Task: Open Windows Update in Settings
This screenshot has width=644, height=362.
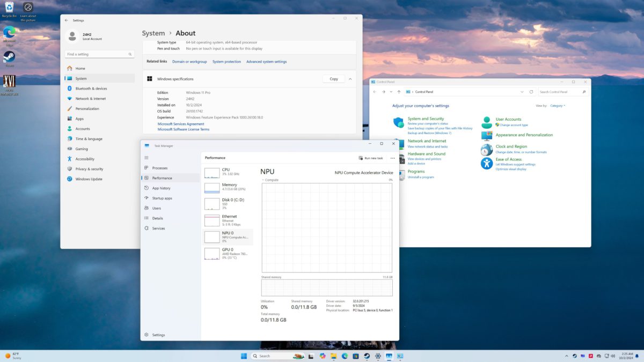Action: (x=89, y=179)
